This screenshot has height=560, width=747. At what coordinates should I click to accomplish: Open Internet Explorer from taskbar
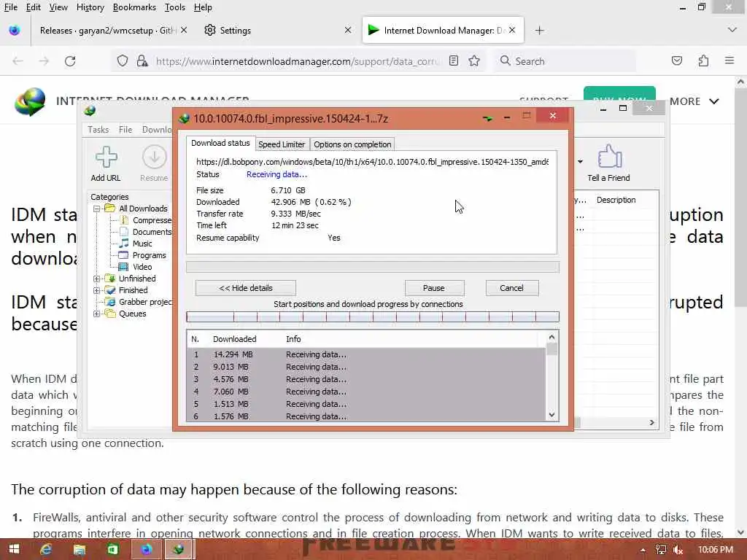(x=46, y=550)
